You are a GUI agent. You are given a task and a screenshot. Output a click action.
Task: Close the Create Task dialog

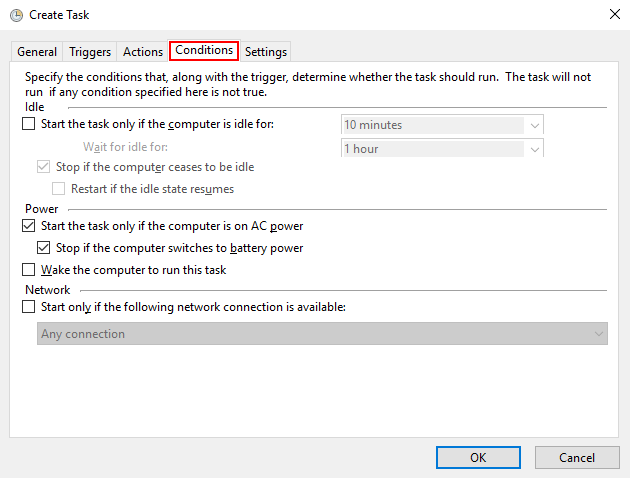[612, 15]
